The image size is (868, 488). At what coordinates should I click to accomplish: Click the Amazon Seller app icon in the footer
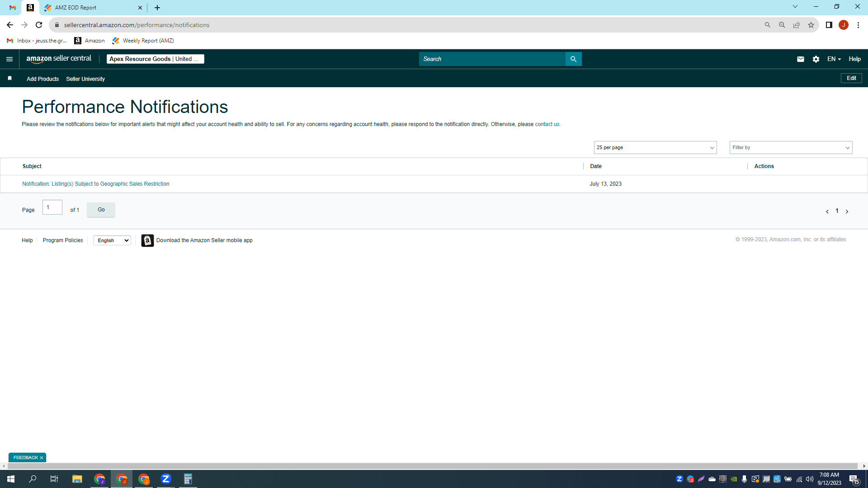click(147, 240)
